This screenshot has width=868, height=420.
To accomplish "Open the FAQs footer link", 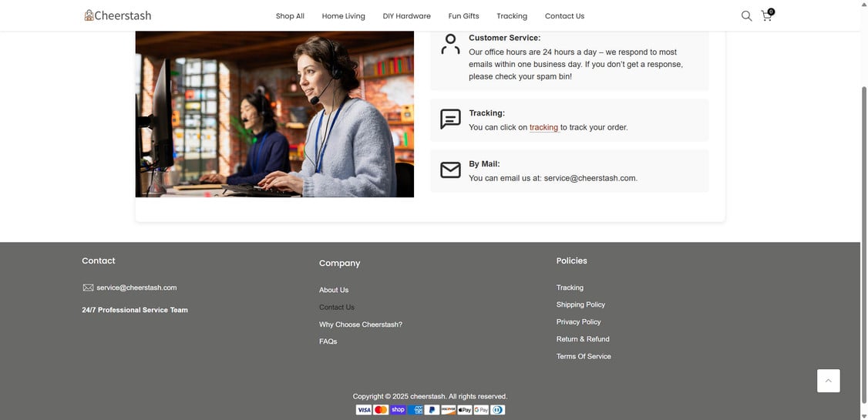I will click(x=328, y=341).
